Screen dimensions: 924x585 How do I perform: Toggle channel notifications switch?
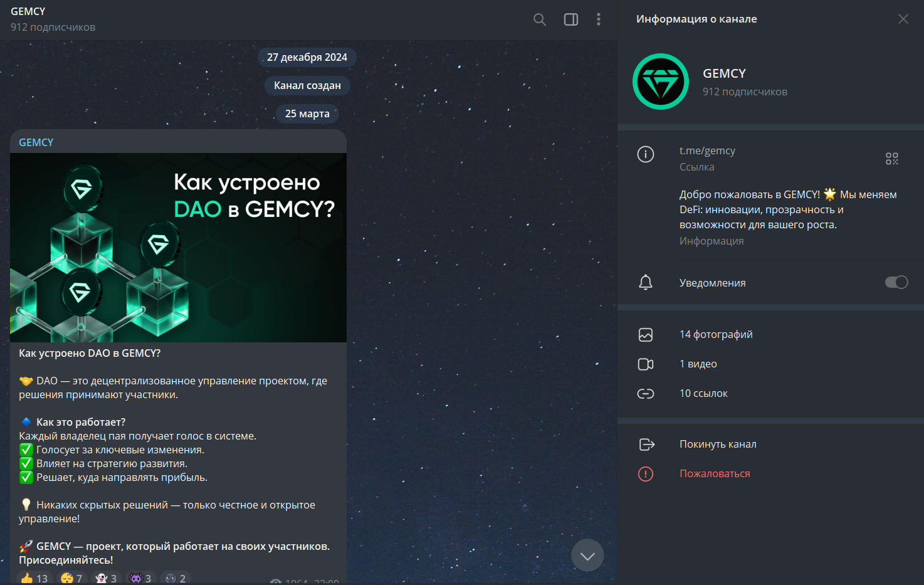click(x=896, y=282)
